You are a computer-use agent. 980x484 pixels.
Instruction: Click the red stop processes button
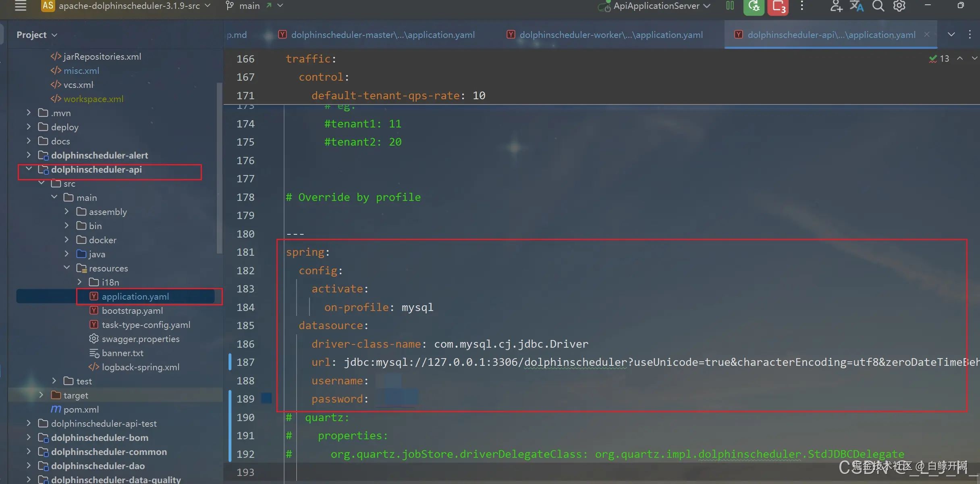click(778, 6)
